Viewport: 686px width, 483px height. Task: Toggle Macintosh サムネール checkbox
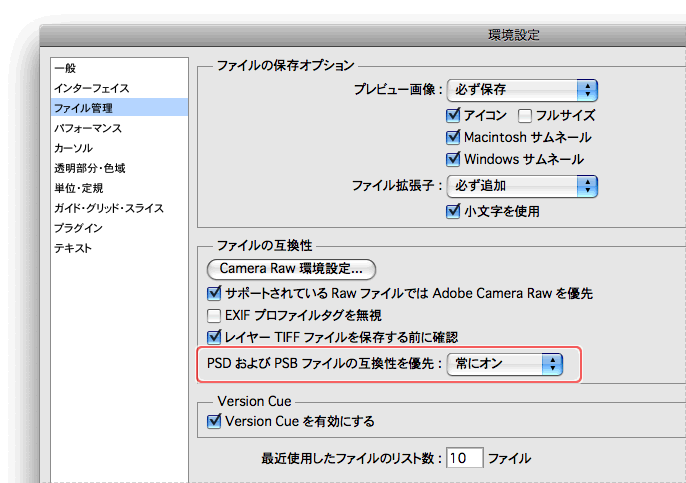(x=453, y=137)
